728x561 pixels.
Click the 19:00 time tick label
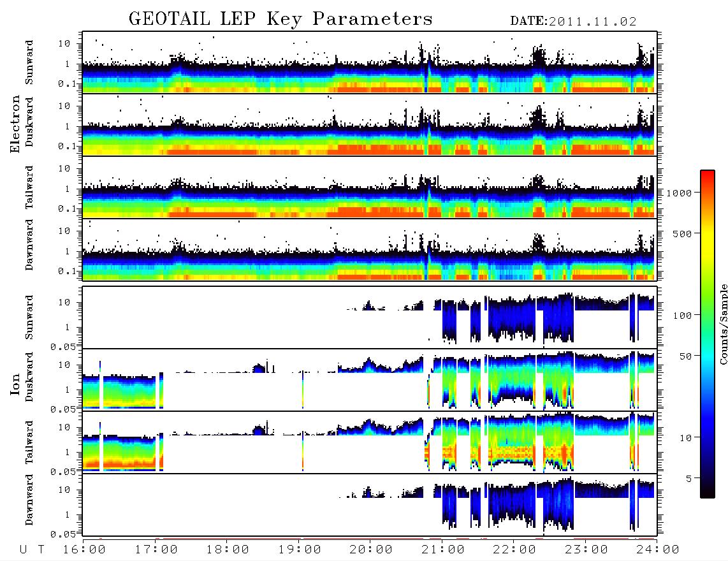300,550
